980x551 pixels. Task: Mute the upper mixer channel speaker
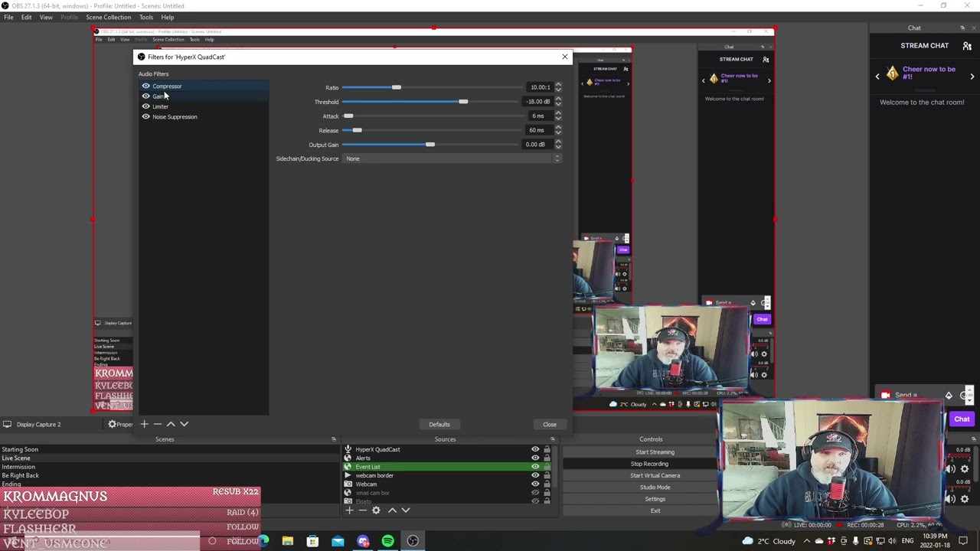(950, 469)
